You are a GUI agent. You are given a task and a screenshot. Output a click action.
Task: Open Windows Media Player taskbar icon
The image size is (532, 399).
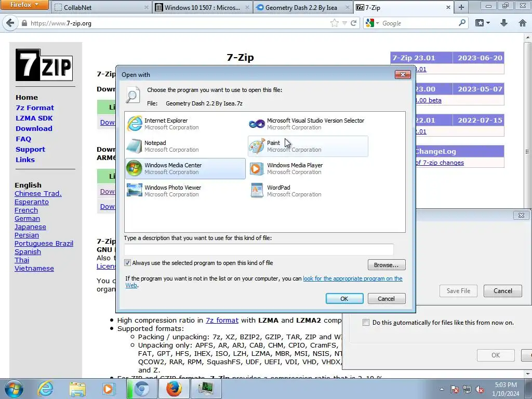click(109, 389)
